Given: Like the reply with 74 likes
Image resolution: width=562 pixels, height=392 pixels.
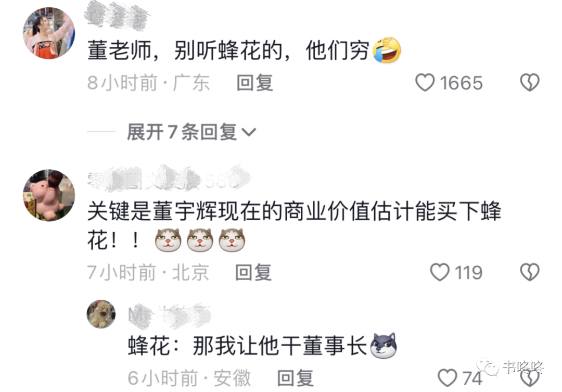Looking at the screenshot, I should (448, 378).
